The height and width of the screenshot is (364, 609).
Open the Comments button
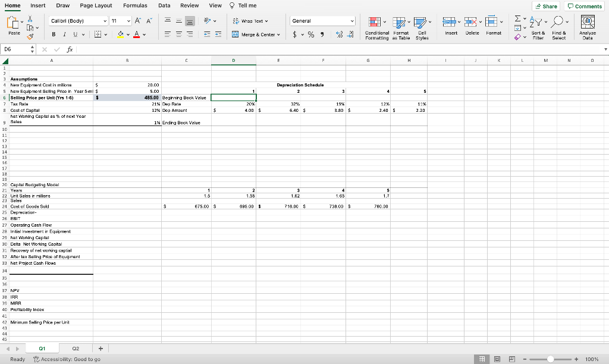pos(585,6)
